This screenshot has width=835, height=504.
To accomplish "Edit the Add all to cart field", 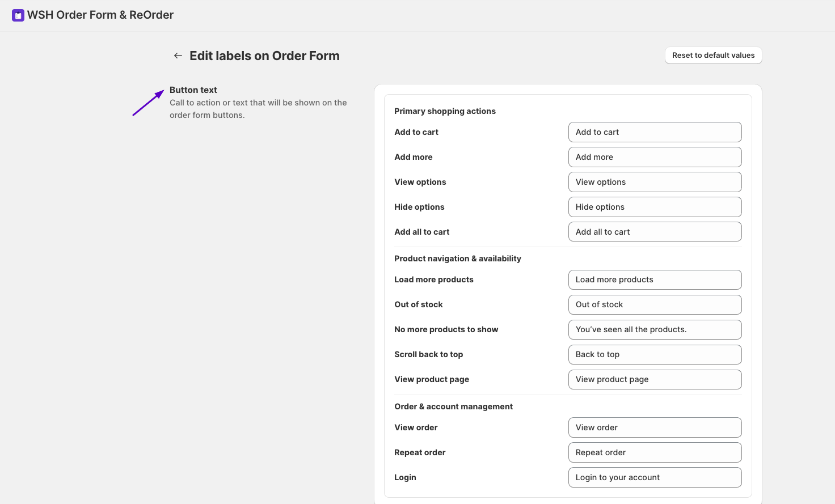I will (655, 232).
